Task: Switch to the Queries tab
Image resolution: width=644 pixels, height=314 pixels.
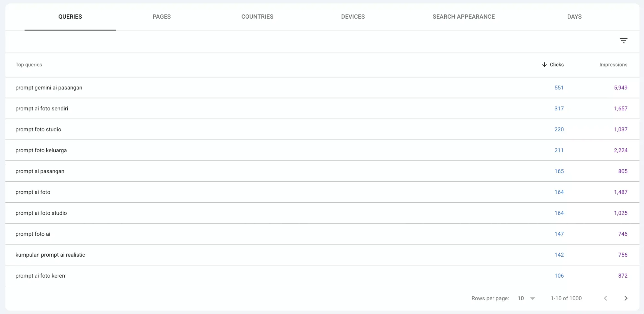Action: (x=70, y=17)
